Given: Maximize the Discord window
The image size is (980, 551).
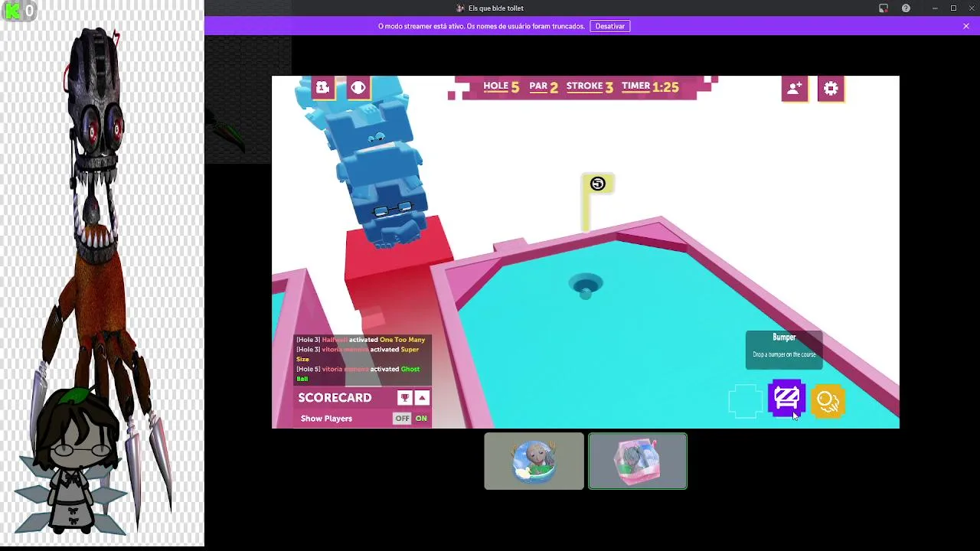Looking at the screenshot, I should pos(953,8).
